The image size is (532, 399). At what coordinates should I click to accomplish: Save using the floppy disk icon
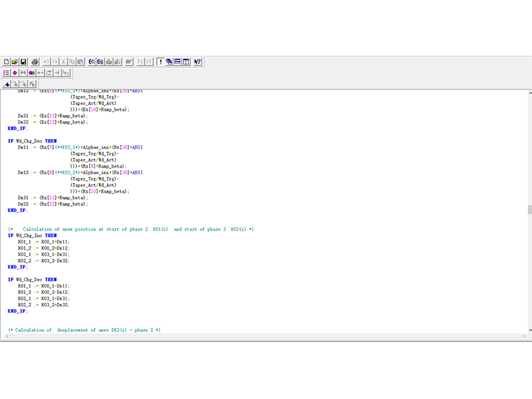click(23, 62)
